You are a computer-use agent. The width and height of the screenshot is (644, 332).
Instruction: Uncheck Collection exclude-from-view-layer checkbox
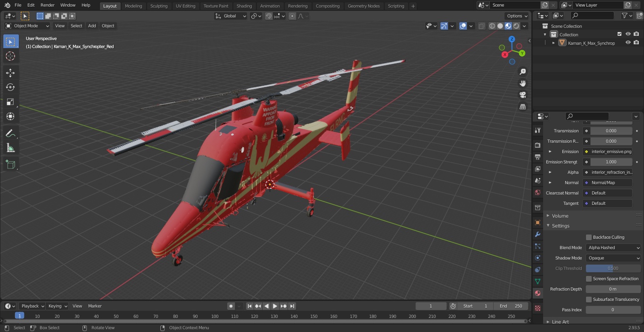pos(619,34)
